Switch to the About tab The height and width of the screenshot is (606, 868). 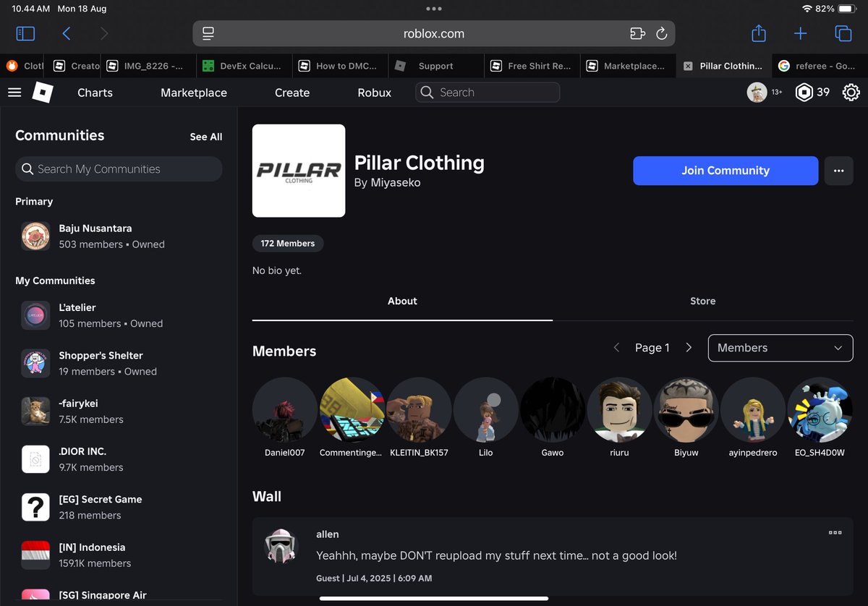[x=402, y=301]
